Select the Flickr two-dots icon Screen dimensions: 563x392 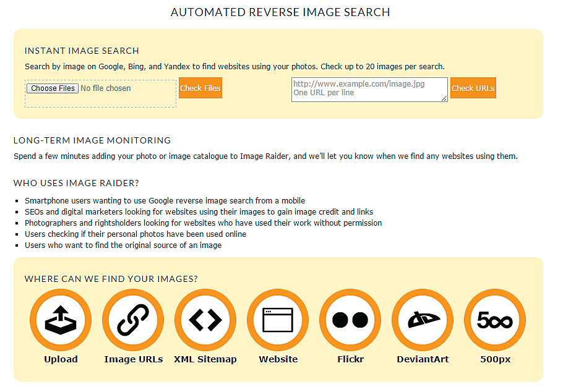(x=350, y=320)
